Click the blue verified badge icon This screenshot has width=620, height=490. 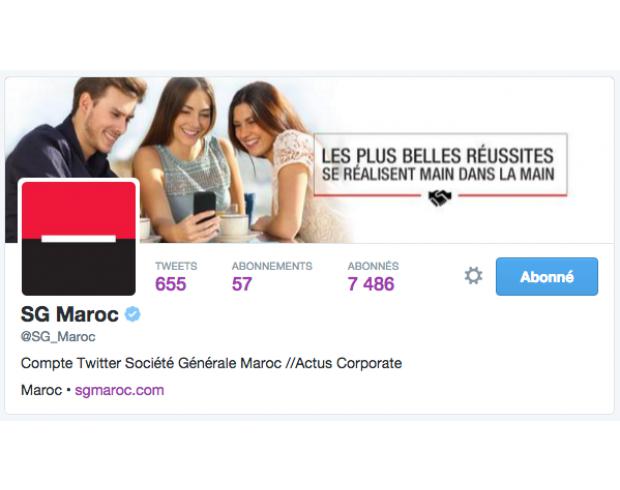(x=132, y=314)
